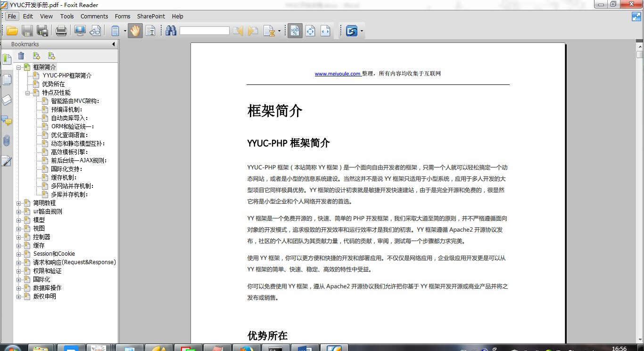644x351 pixels.
Task: Click the find previous arrow icon
Action: coord(238,31)
